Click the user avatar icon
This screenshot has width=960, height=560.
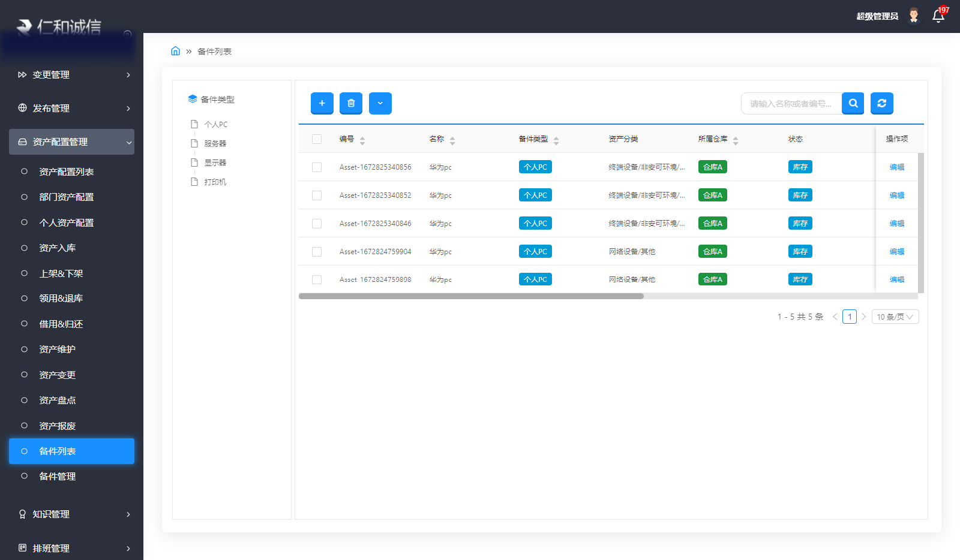click(x=914, y=16)
